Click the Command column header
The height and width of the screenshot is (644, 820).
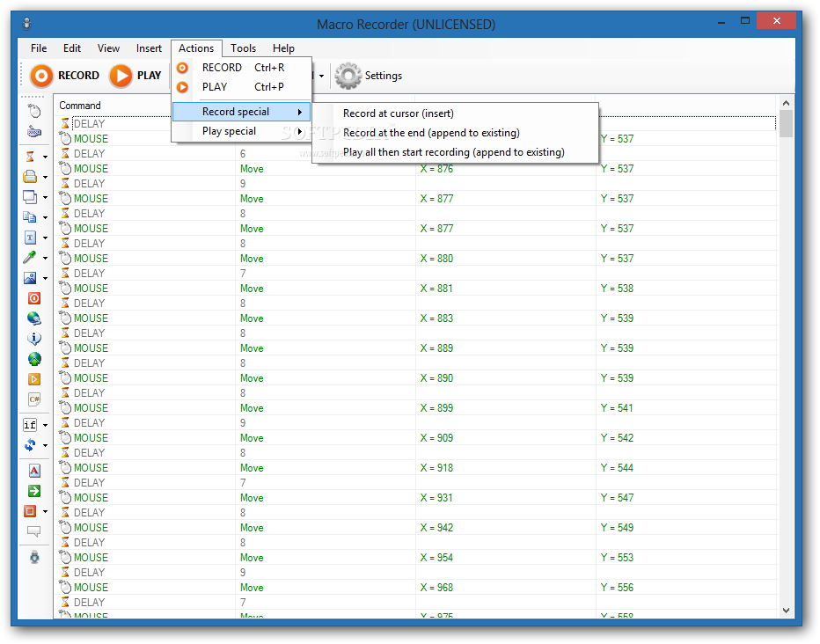click(113, 106)
